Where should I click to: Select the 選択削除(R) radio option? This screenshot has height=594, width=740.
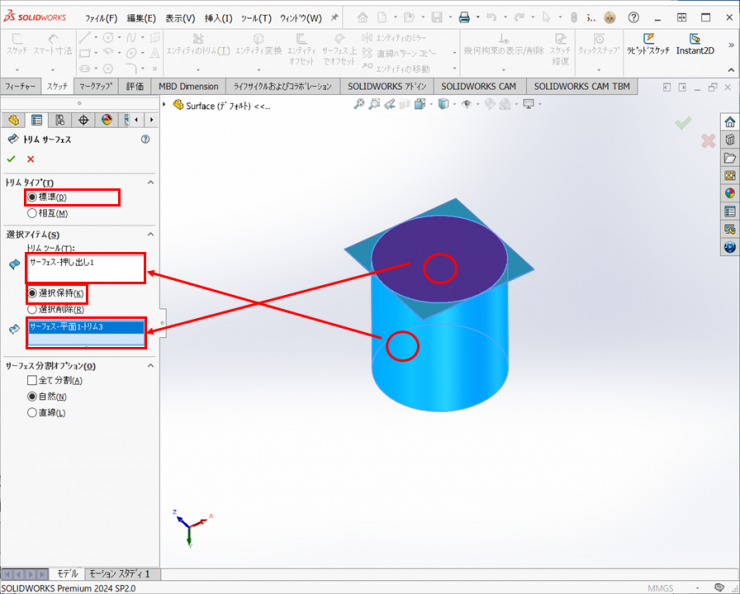click(32, 310)
